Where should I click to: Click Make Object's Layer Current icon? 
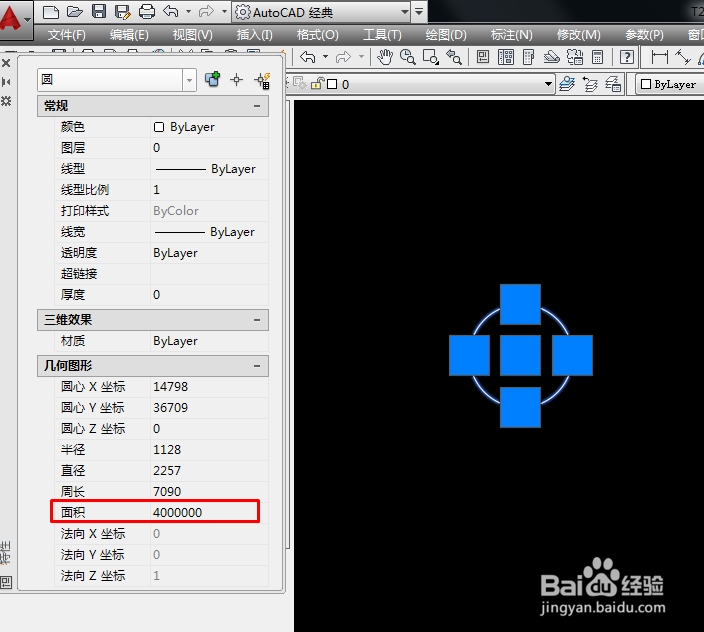click(x=567, y=84)
